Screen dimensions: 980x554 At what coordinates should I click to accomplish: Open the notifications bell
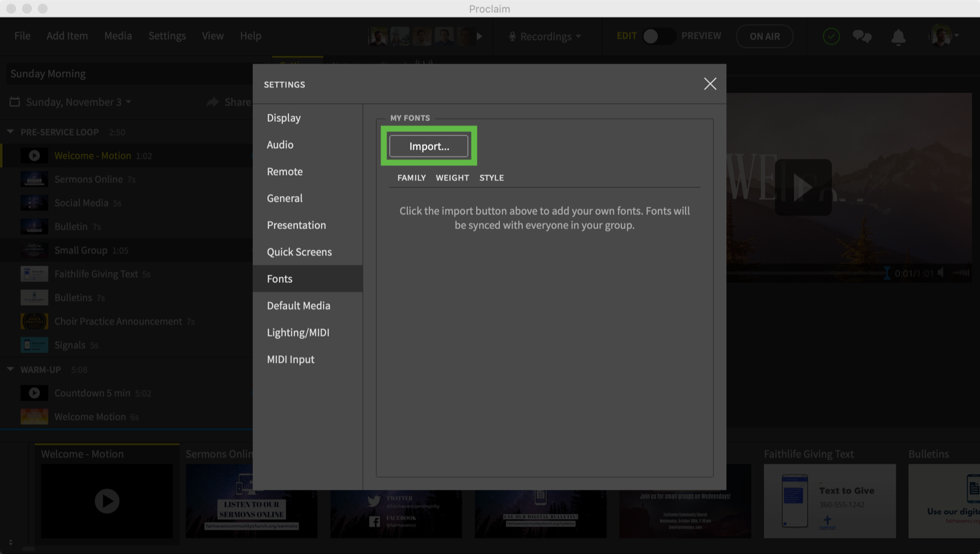tap(898, 37)
